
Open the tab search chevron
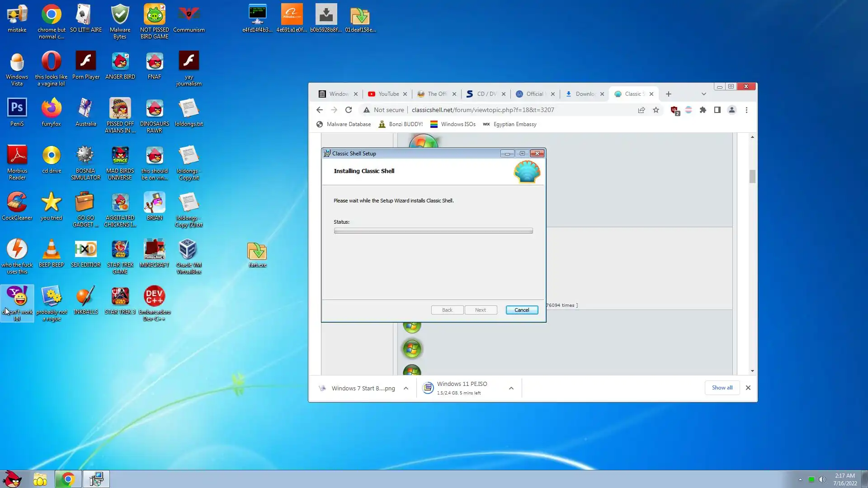click(x=703, y=94)
